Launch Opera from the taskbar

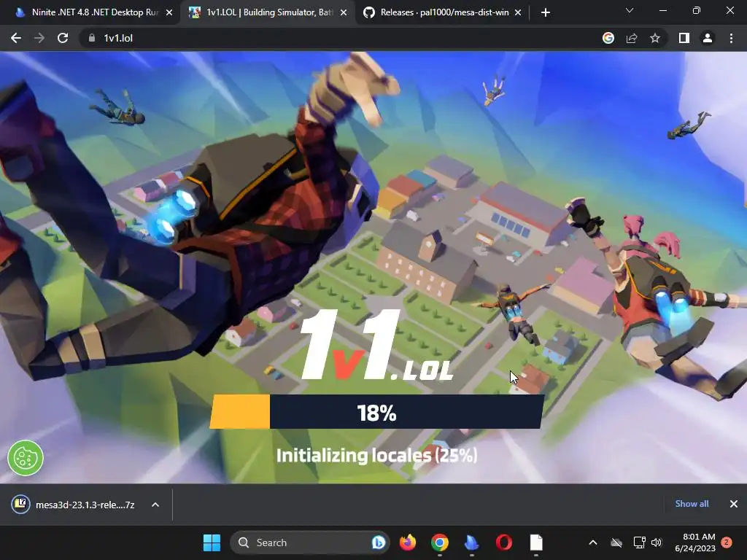(504, 542)
